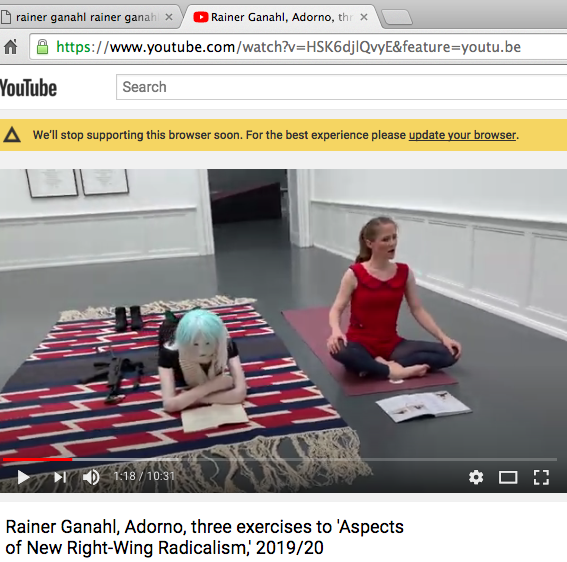Toggle theater mode view

[508, 477]
